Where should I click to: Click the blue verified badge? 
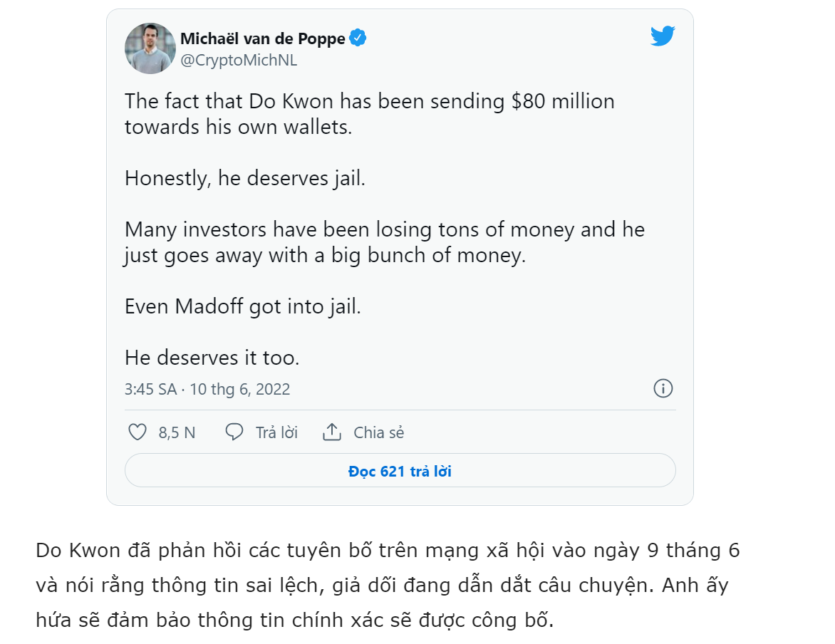[x=358, y=38]
